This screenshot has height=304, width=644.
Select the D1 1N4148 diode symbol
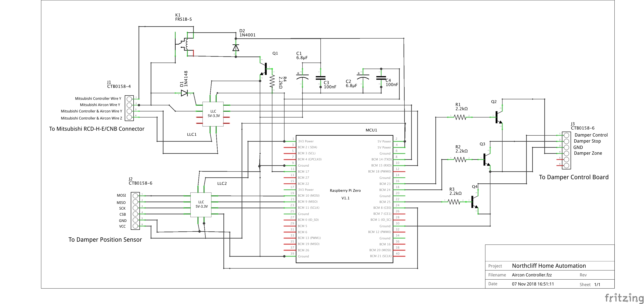pos(184,93)
